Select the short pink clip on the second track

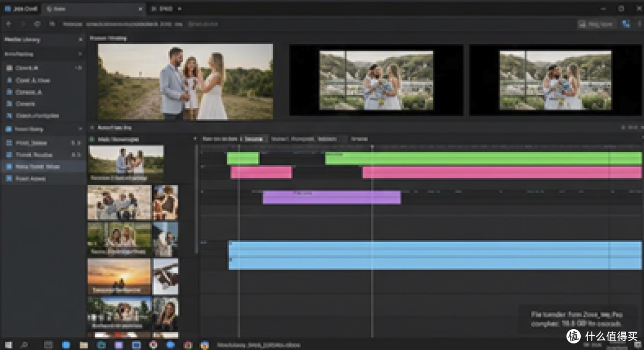261,172
